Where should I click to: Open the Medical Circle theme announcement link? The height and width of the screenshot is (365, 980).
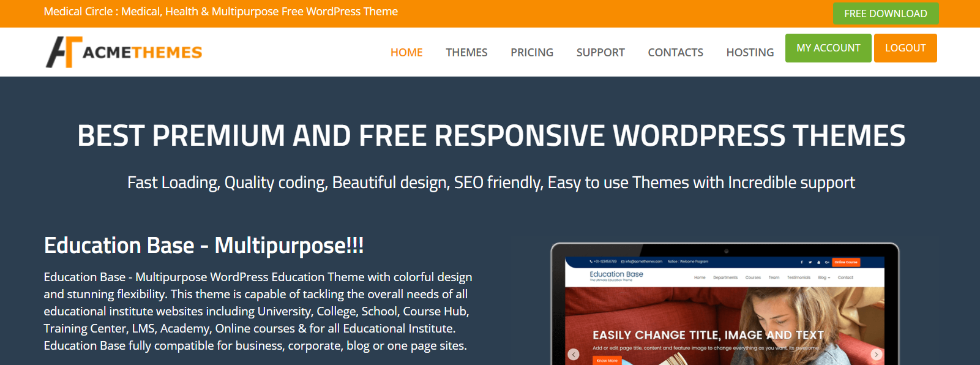[x=221, y=12]
